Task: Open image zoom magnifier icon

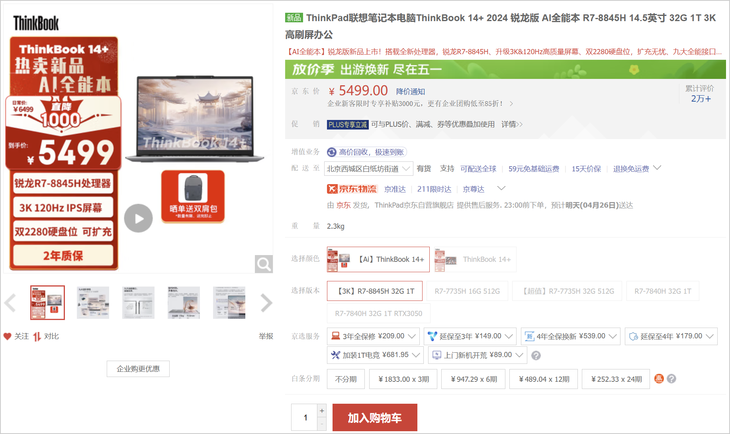Action: tap(264, 264)
